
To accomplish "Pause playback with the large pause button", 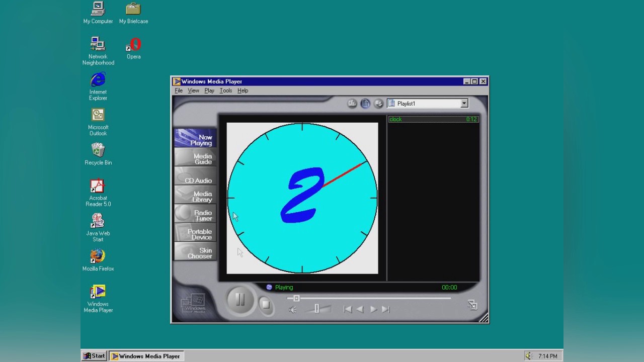I will point(240,300).
